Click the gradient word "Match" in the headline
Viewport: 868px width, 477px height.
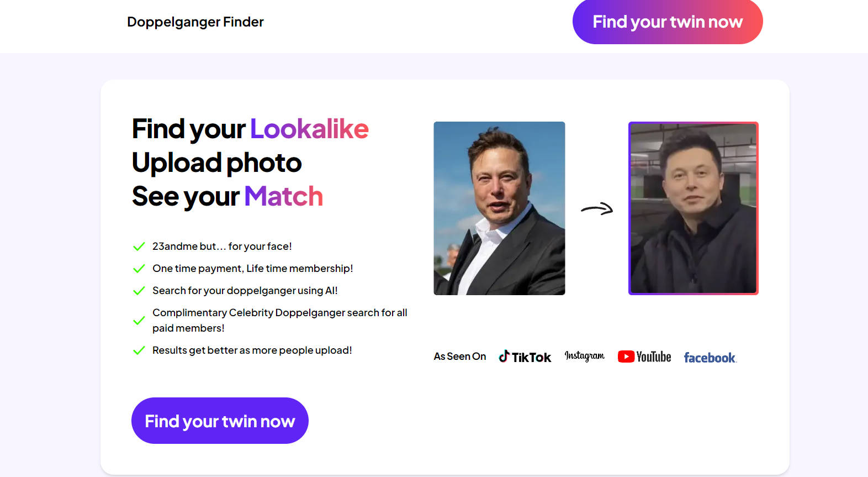tap(283, 197)
